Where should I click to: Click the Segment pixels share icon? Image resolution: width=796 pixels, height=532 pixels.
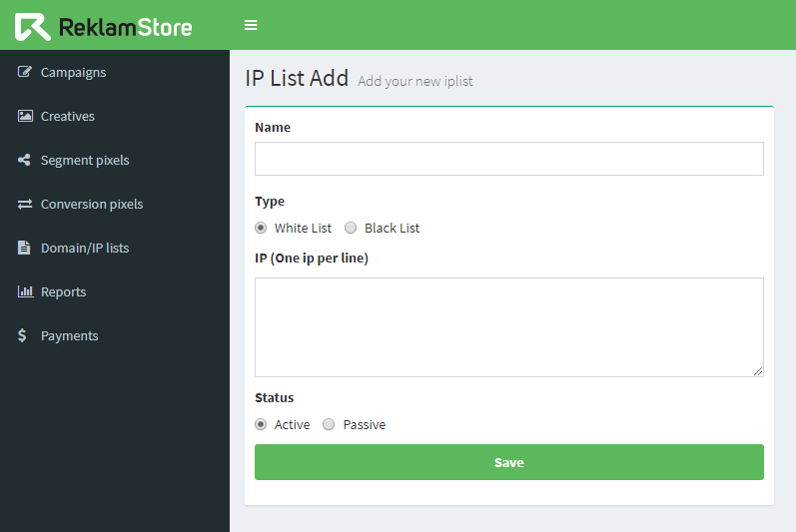tap(25, 160)
